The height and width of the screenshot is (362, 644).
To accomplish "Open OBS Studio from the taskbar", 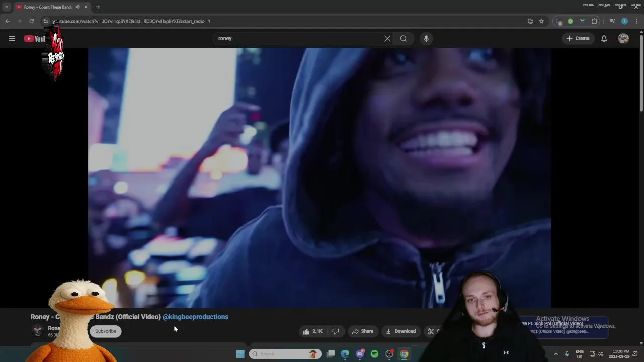I will [389, 354].
